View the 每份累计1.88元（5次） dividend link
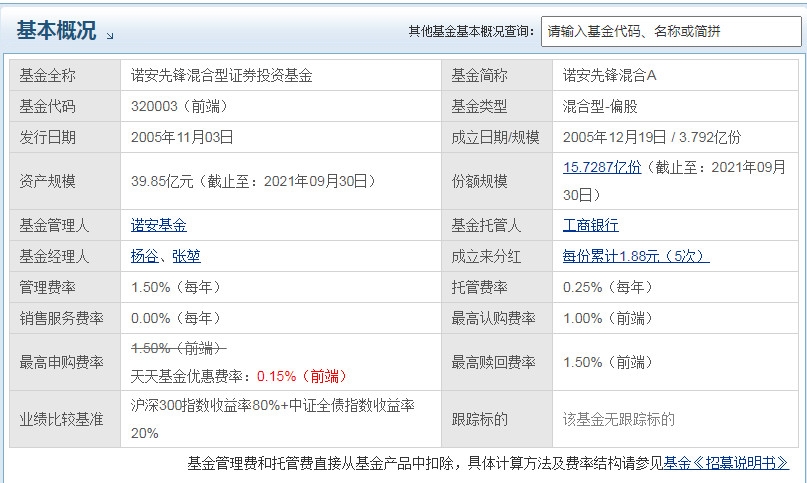The image size is (807, 483). coord(636,256)
